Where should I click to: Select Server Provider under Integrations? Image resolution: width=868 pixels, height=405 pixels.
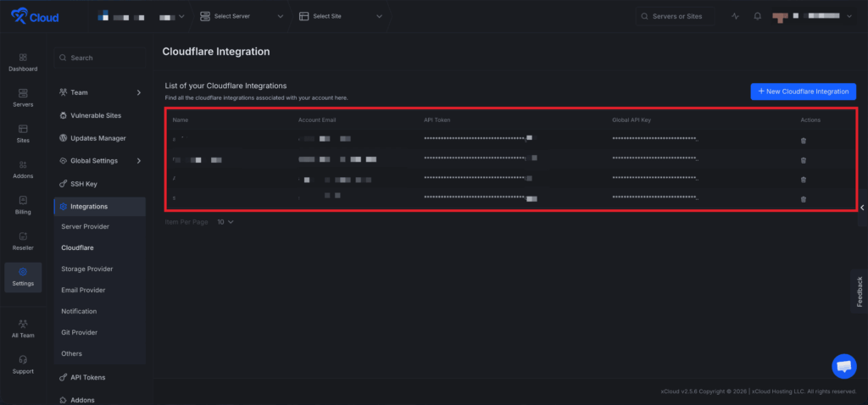coord(86,227)
